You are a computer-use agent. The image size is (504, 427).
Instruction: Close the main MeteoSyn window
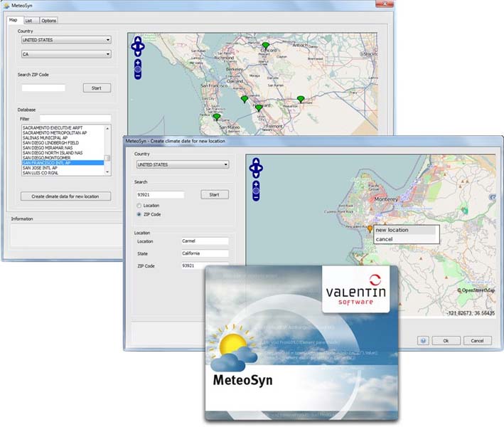click(385, 4)
